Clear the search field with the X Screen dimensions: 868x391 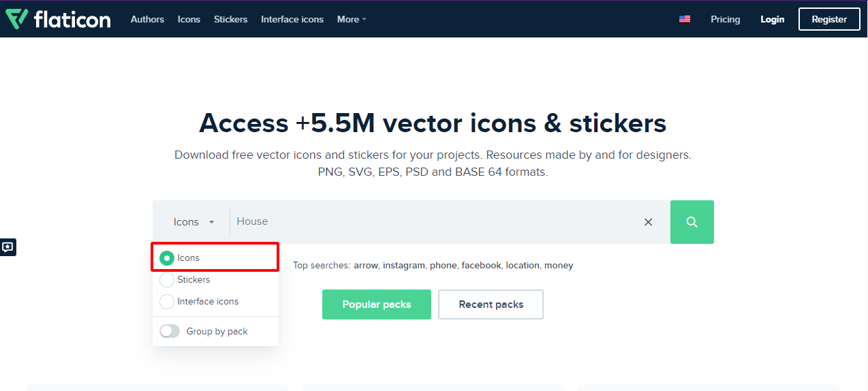[648, 222]
